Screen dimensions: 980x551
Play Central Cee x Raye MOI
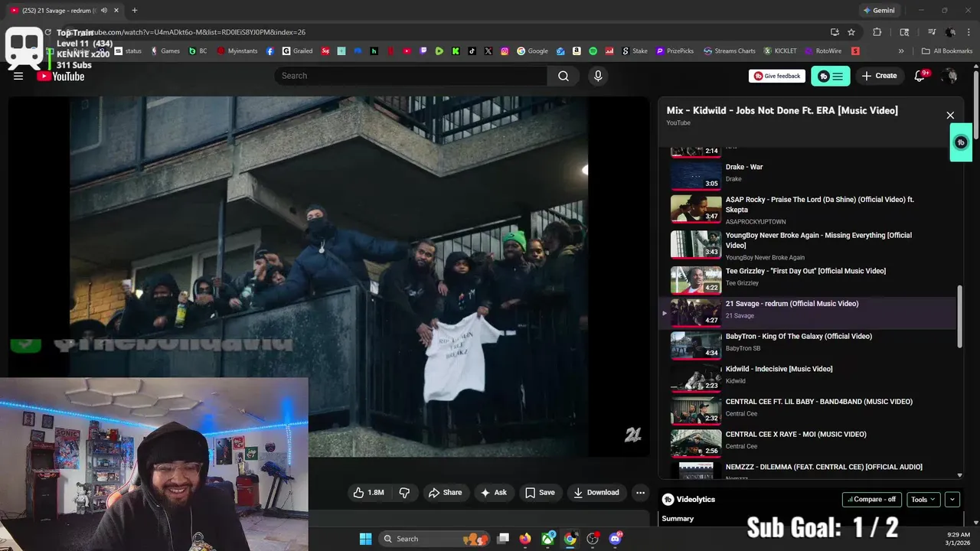point(809,442)
